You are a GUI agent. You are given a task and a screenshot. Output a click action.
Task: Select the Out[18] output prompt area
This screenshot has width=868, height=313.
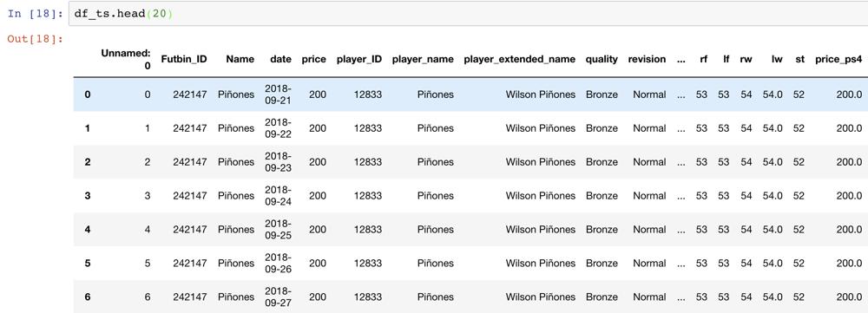pyautogui.click(x=36, y=39)
